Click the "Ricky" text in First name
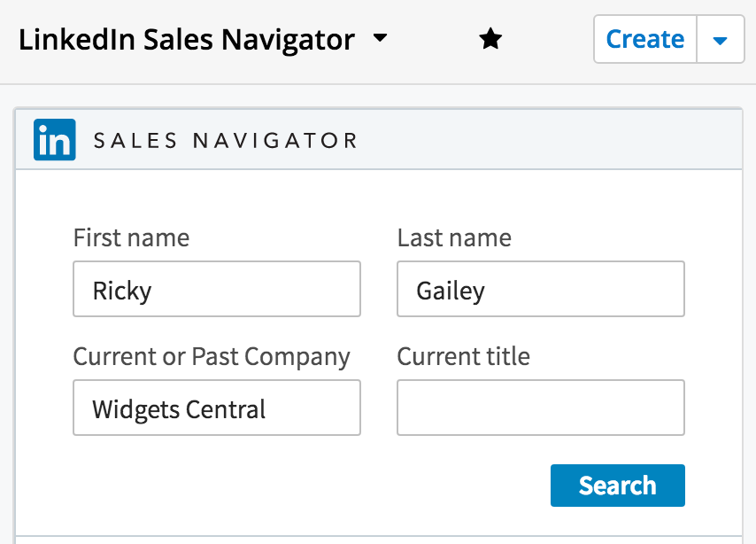Image resolution: width=756 pixels, height=544 pixels. click(x=122, y=290)
